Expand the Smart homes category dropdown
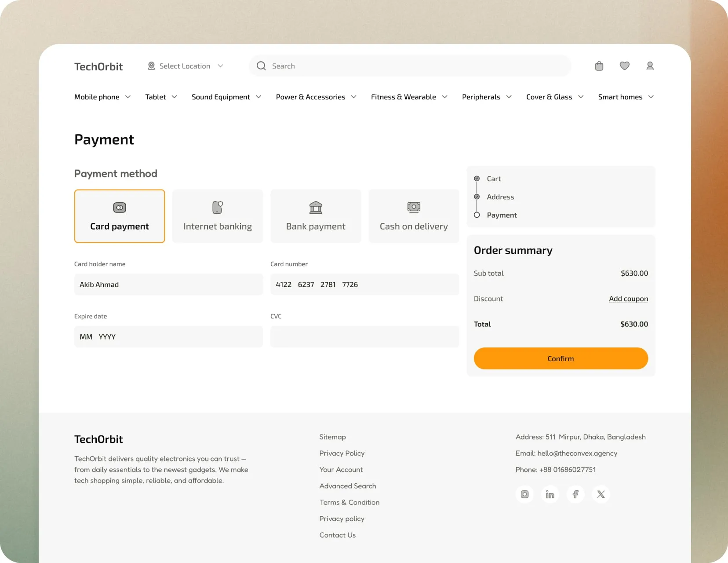The image size is (728, 563). pos(626,97)
